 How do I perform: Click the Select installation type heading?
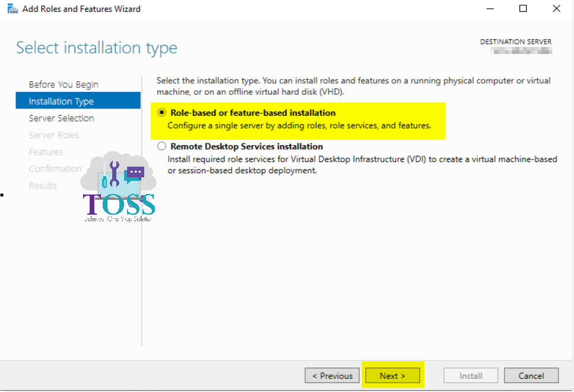click(x=96, y=47)
